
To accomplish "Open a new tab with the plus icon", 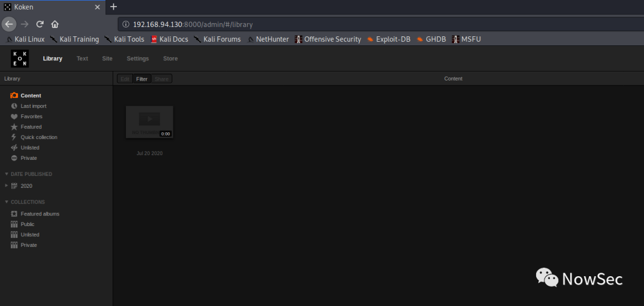I will 114,7.
